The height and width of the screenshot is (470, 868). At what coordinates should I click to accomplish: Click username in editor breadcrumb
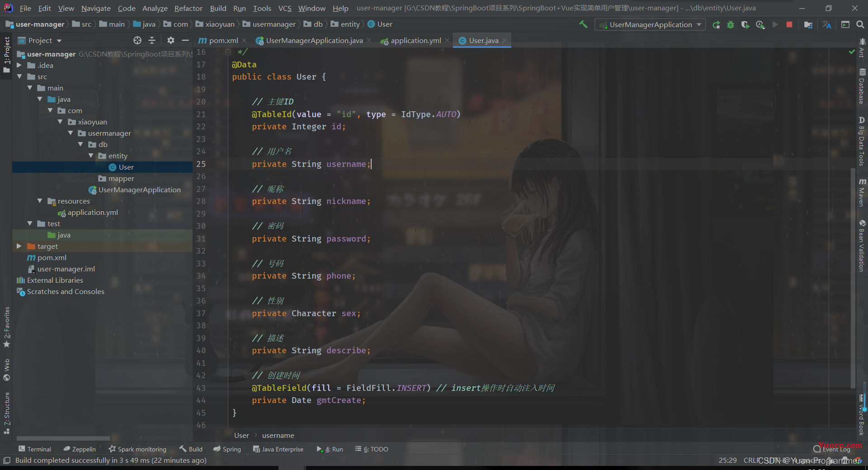pos(278,435)
